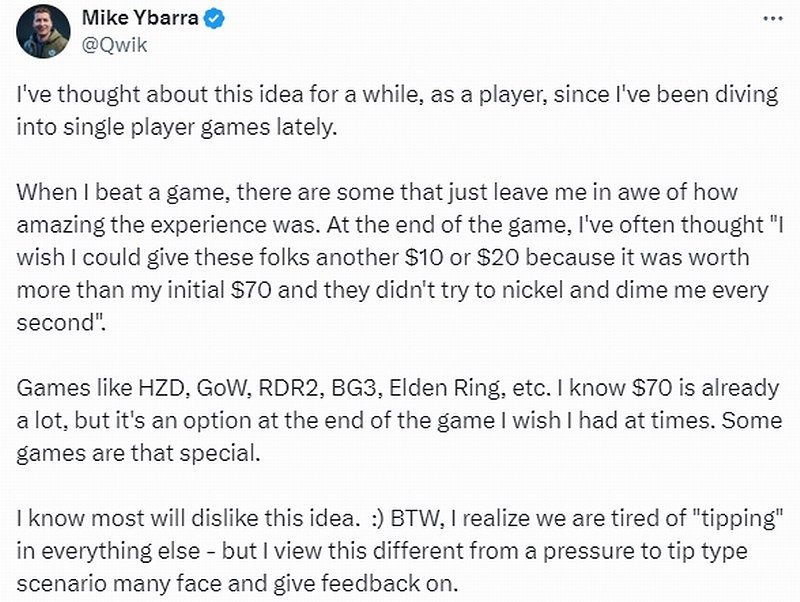Click the word "BTW" in the last paragraph
This screenshot has width=800, height=602.
[410, 519]
